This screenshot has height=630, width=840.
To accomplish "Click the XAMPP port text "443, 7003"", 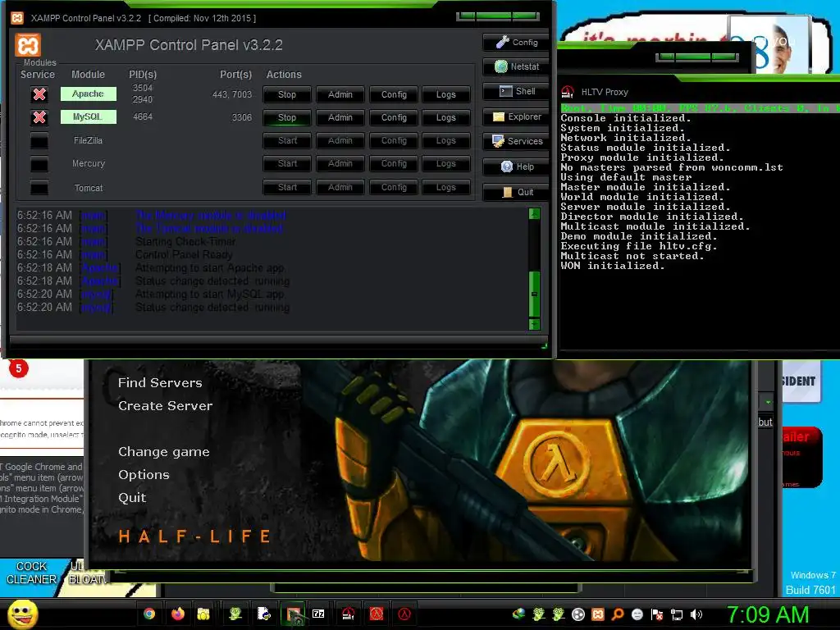I will pyautogui.click(x=232, y=94).
